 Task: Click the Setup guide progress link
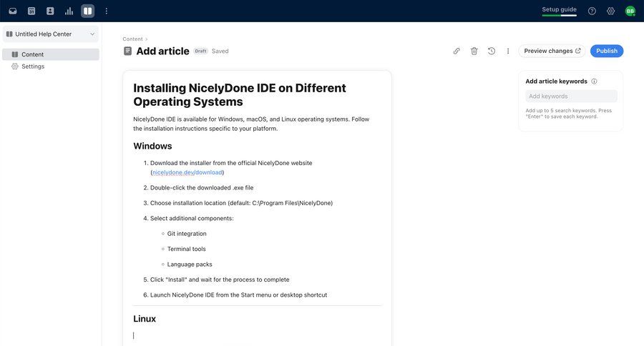click(559, 11)
